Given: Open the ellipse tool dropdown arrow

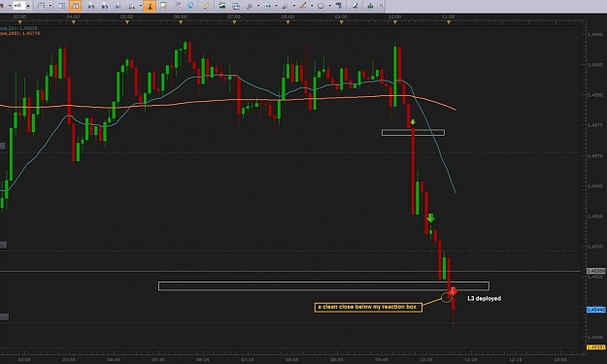Looking at the screenshot, I should tap(329, 6).
